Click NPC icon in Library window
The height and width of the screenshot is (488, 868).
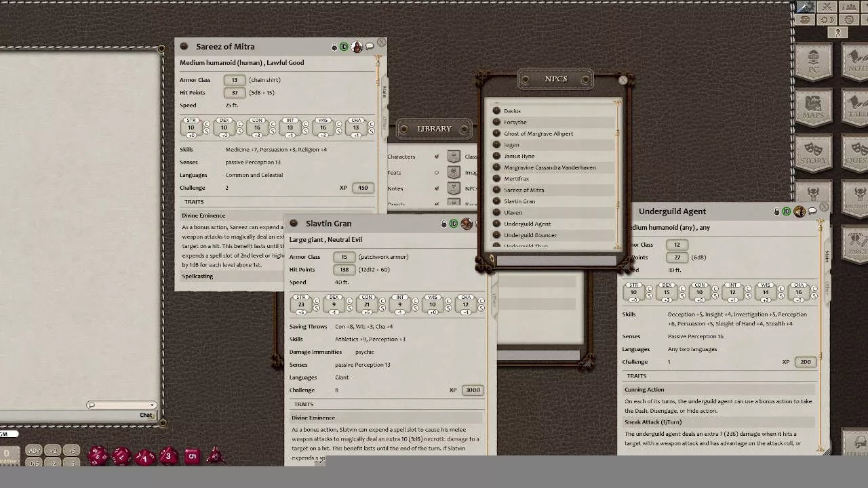point(454,188)
